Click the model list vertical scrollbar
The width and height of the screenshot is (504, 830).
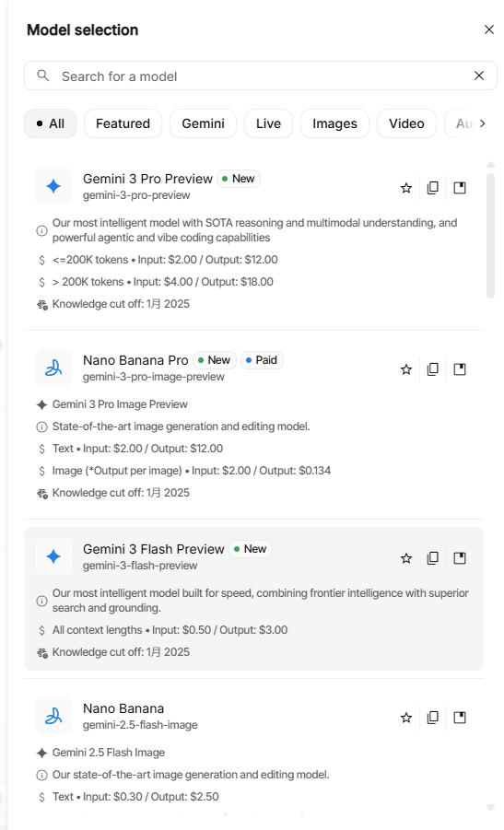(x=490, y=236)
